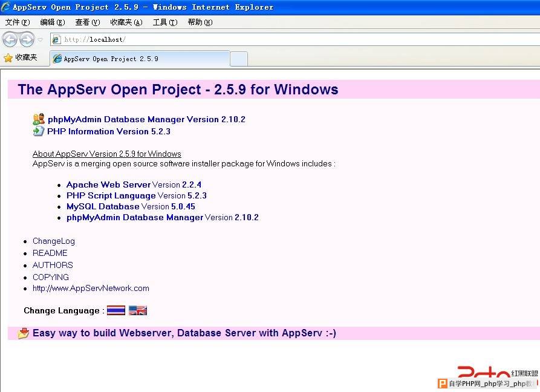Click the PHP Information page icon

(x=38, y=131)
